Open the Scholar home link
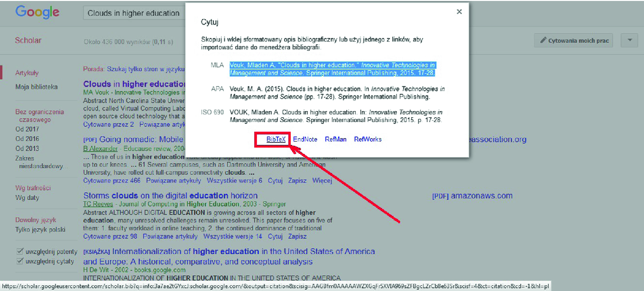The height and width of the screenshot is (291, 644). pyautogui.click(x=28, y=40)
